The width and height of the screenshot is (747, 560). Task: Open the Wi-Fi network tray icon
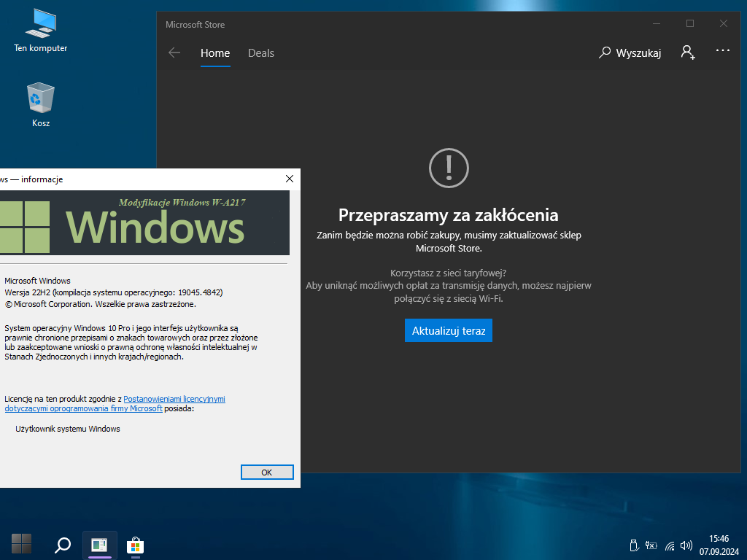click(x=669, y=545)
